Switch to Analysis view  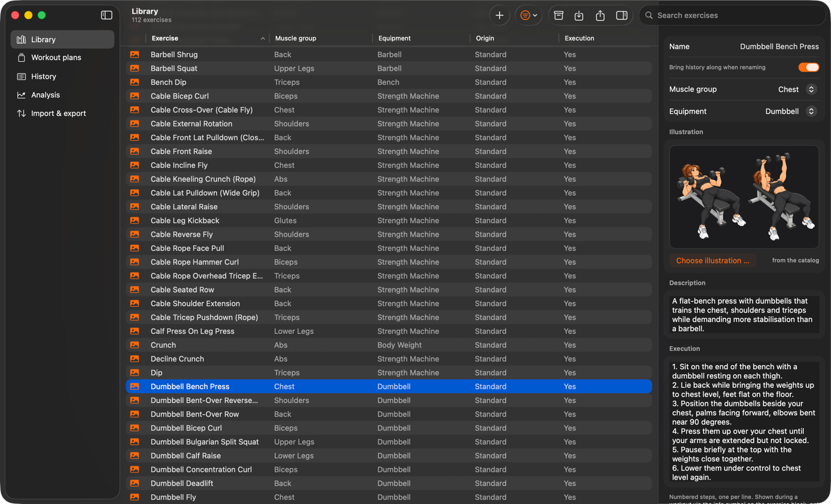[62, 95]
